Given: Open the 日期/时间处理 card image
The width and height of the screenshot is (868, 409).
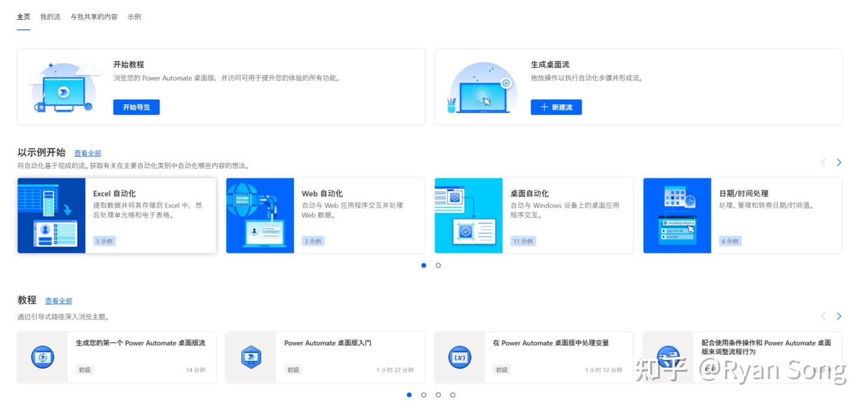Looking at the screenshot, I should coord(678,216).
